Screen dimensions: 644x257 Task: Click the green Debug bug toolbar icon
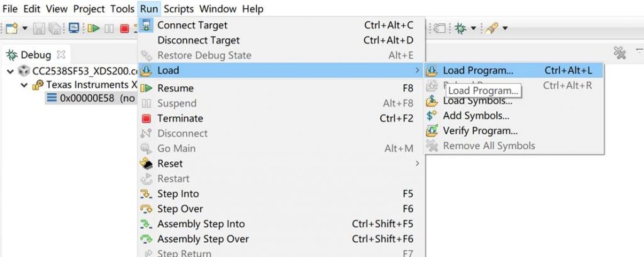[x=461, y=28]
